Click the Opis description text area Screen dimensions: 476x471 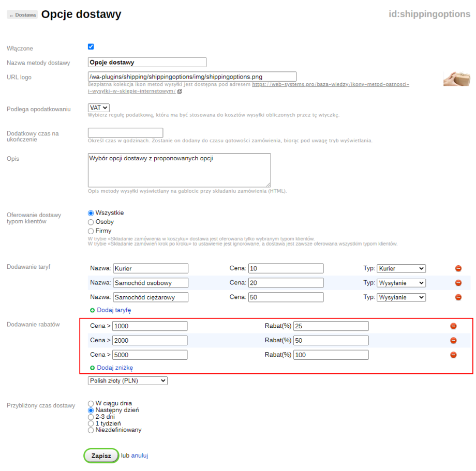pyautogui.click(x=179, y=170)
